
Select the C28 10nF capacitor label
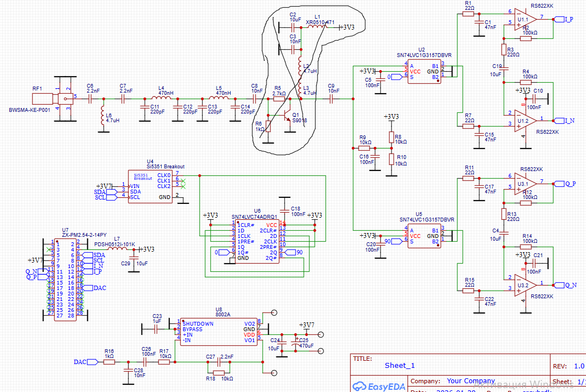pos(140,373)
